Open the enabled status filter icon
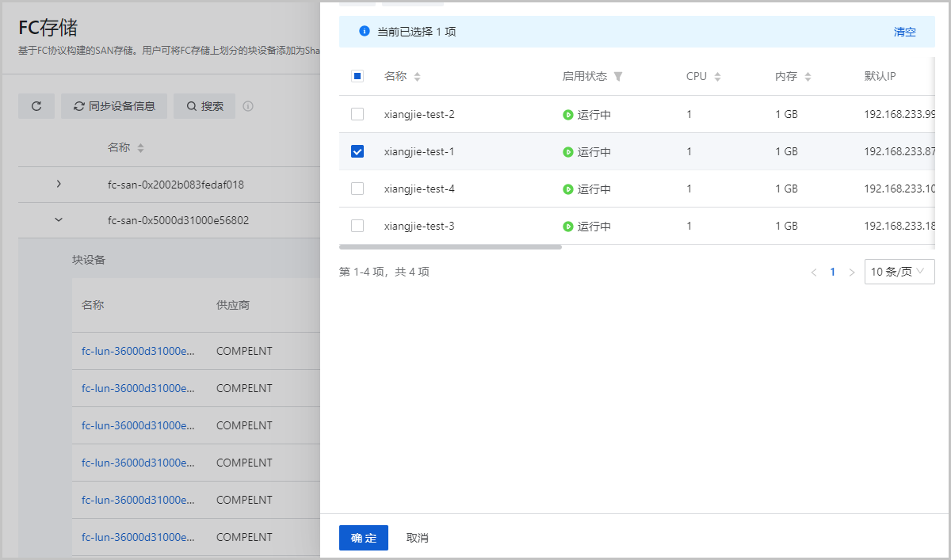The image size is (951, 560). click(x=618, y=77)
